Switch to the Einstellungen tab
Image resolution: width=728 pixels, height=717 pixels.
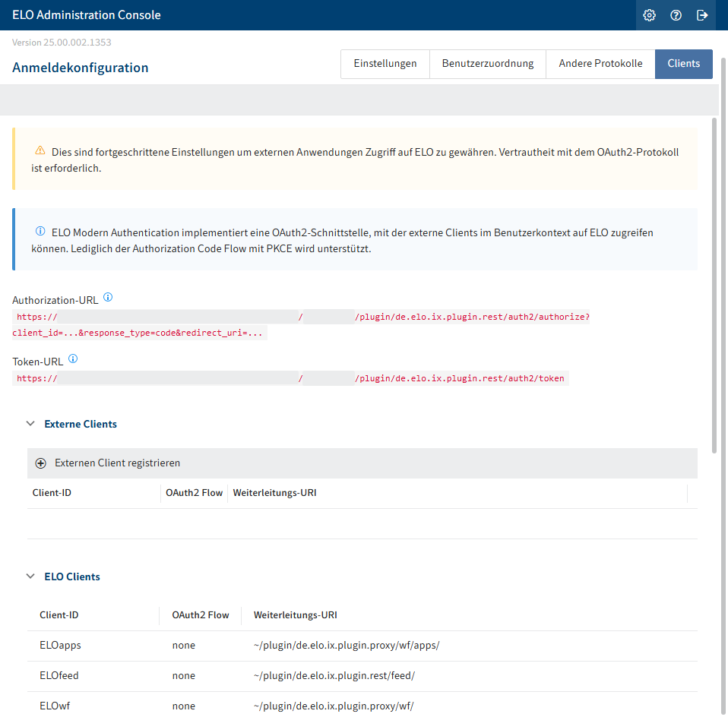[385, 64]
